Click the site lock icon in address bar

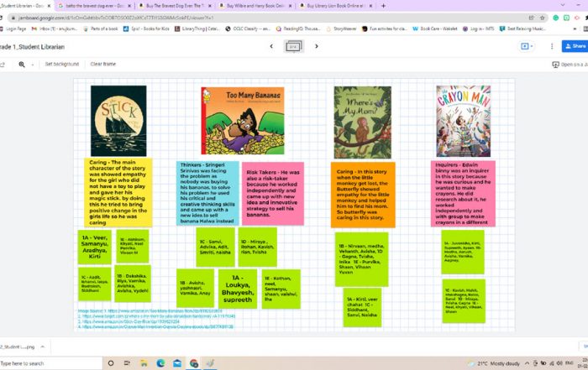point(13,18)
